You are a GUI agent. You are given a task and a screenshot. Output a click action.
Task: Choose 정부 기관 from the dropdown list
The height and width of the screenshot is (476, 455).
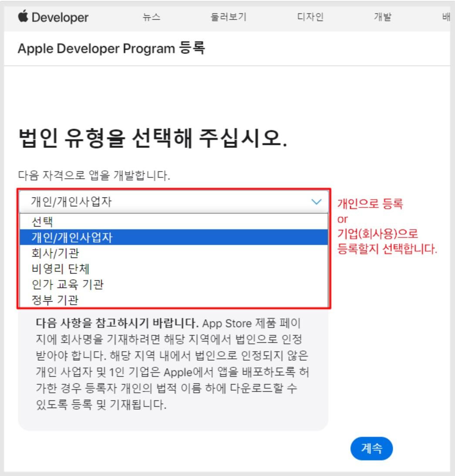(174, 300)
